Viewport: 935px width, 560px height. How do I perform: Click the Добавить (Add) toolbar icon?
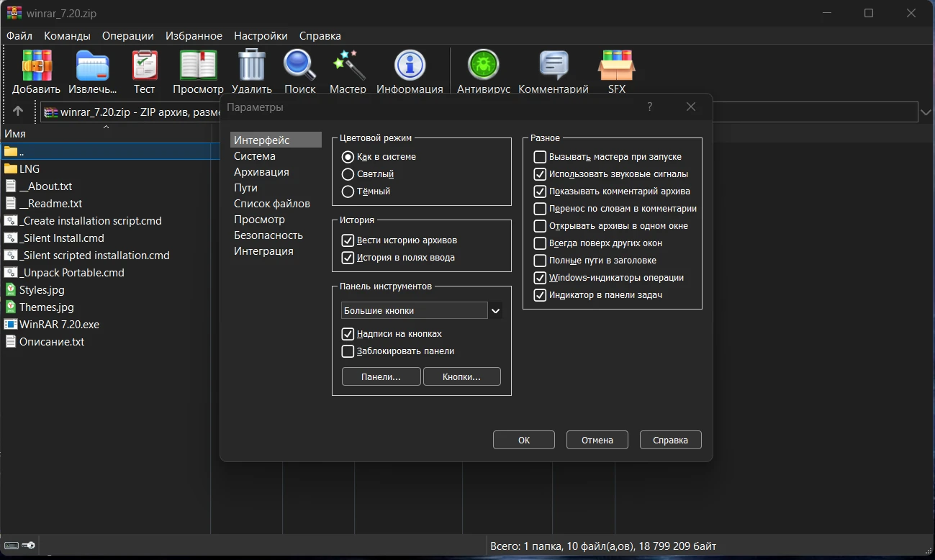37,66
